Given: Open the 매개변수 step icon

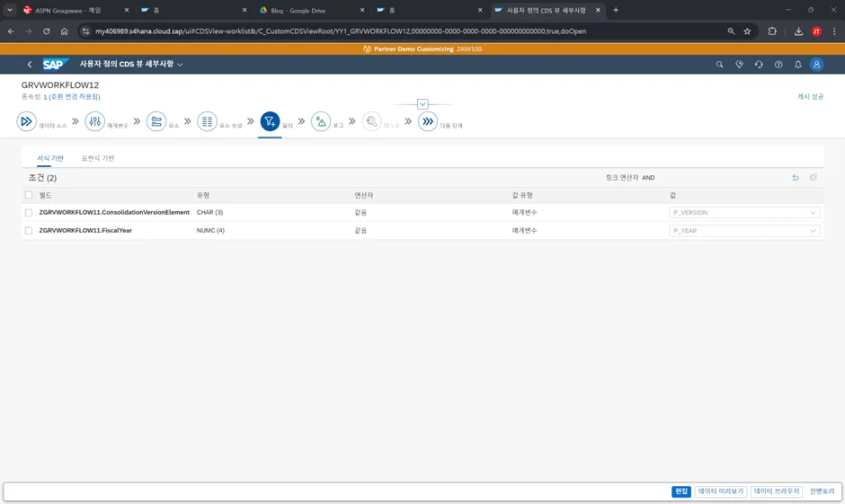Looking at the screenshot, I should (x=94, y=121).
